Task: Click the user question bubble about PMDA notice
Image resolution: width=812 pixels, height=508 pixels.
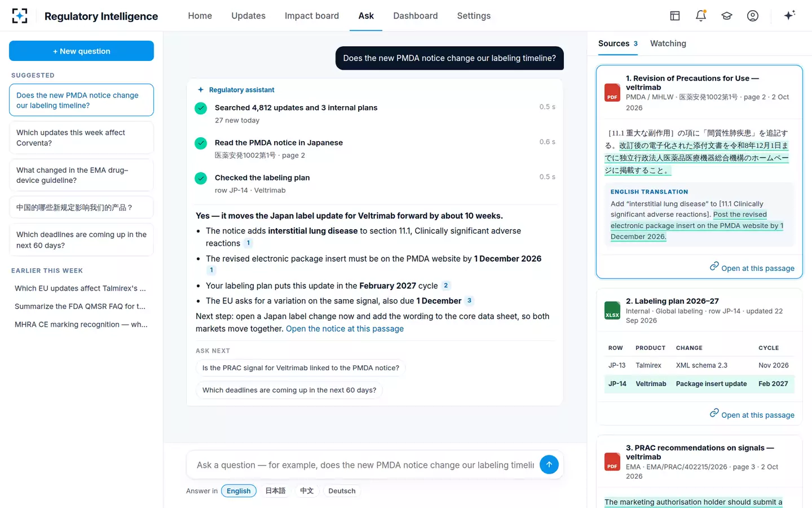Action: 449,58
